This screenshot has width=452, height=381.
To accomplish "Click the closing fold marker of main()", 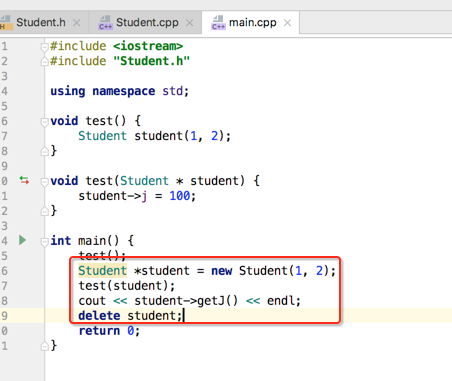I will pyautogui.click(x=44, y=346).
